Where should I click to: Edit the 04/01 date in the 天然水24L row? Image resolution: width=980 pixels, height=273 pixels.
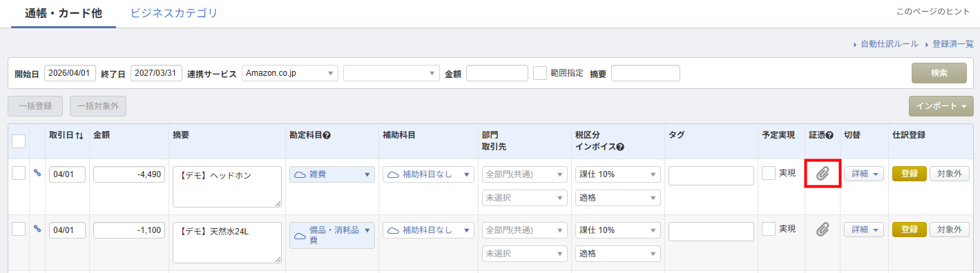67,230
